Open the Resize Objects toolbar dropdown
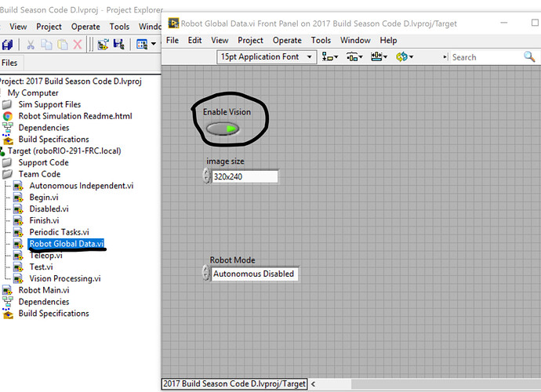The image size is (541, 392). click(x=379, y=56)
